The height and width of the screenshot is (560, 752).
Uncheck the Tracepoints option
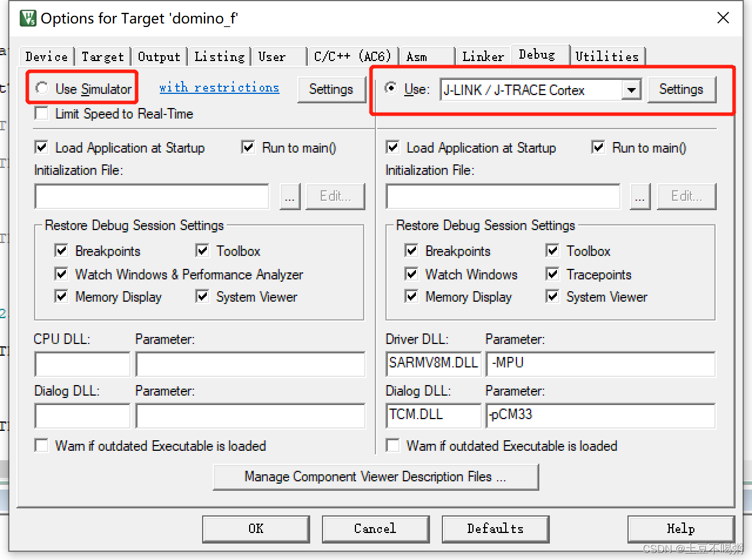[552, 274]
